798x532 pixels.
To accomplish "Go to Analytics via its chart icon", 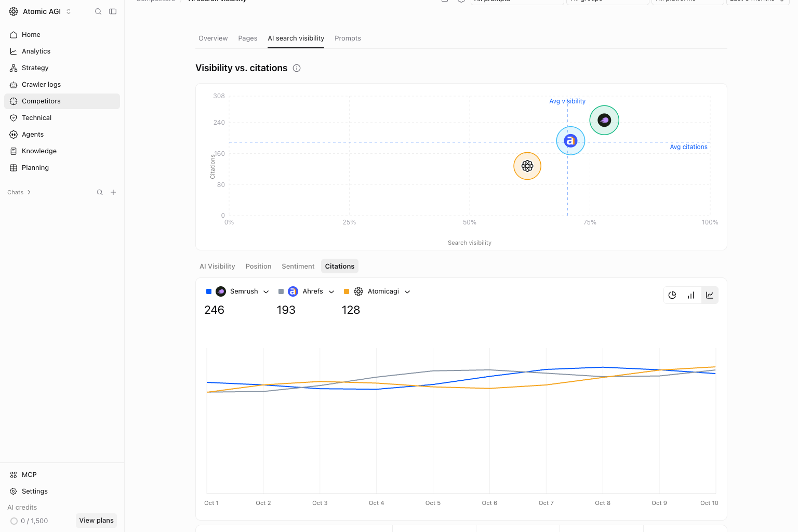I will [14, 51].
